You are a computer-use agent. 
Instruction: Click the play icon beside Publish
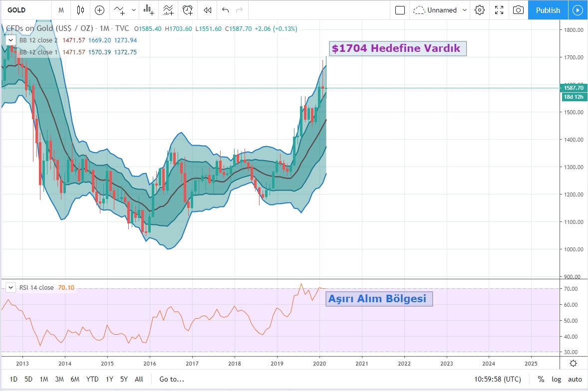point(578,10)
